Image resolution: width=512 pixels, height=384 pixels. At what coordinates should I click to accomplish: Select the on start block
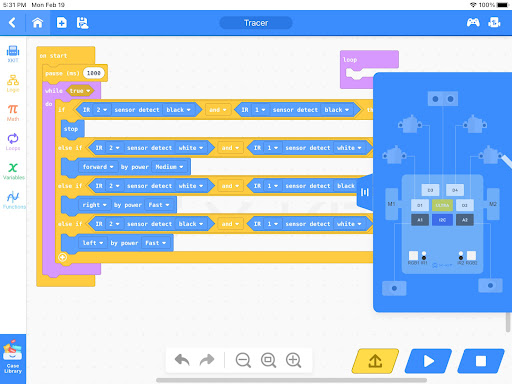click(x=65, y=55)
